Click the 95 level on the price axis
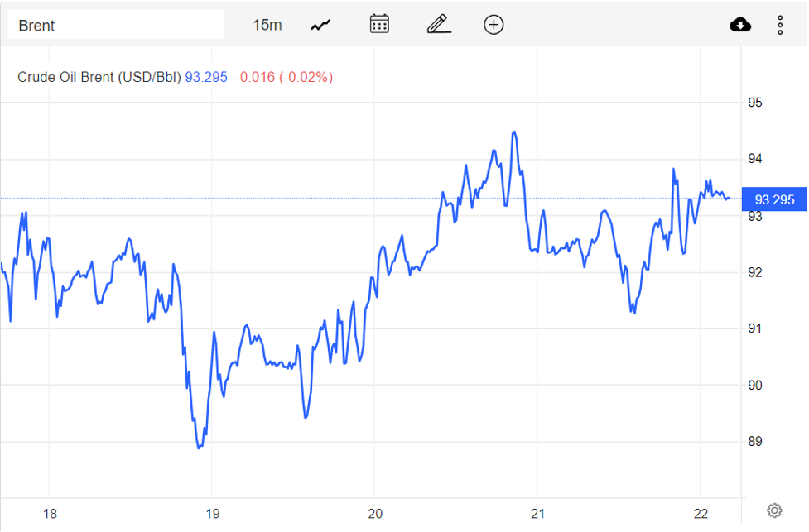 tap(754, 103)
